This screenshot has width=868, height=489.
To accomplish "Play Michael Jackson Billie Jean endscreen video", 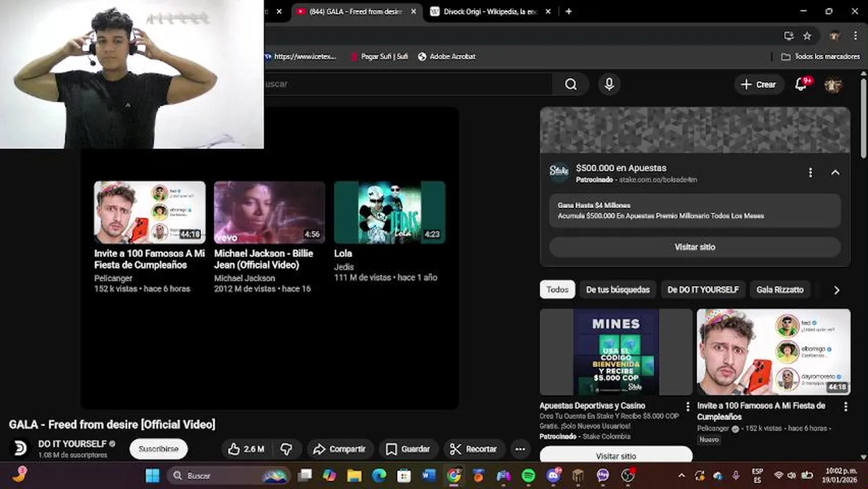I will 270,212.
